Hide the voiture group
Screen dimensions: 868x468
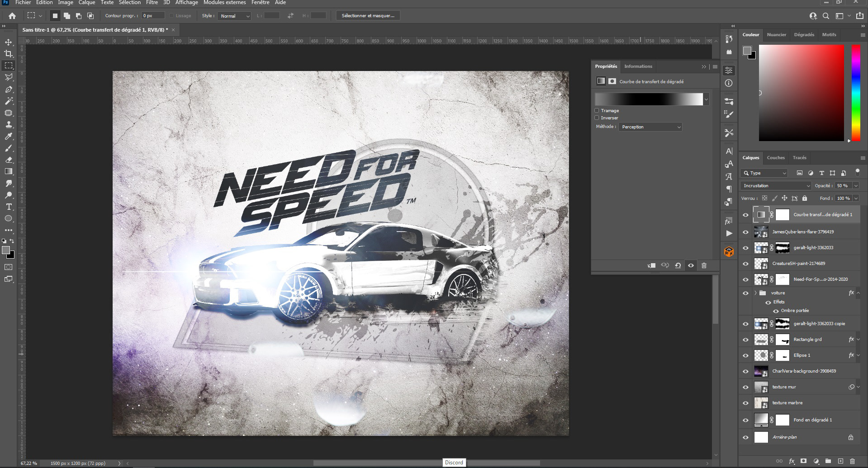tap(746, 293)
